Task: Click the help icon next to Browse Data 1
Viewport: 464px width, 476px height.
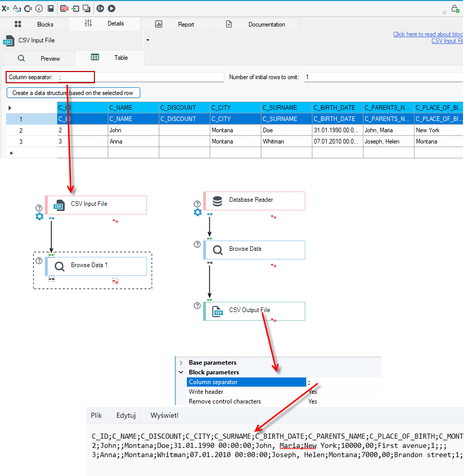Action: click(39, 261)
